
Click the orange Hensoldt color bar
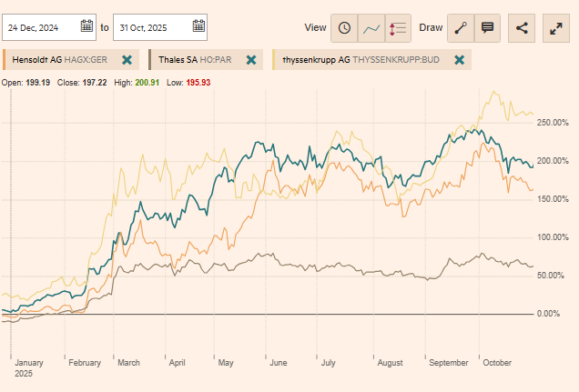pos(5,60)
